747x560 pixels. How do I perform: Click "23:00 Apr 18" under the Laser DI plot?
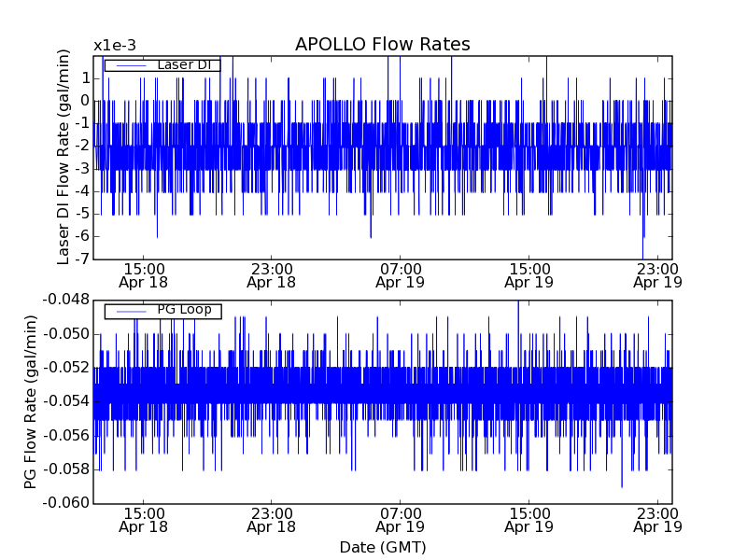[272, 275]
